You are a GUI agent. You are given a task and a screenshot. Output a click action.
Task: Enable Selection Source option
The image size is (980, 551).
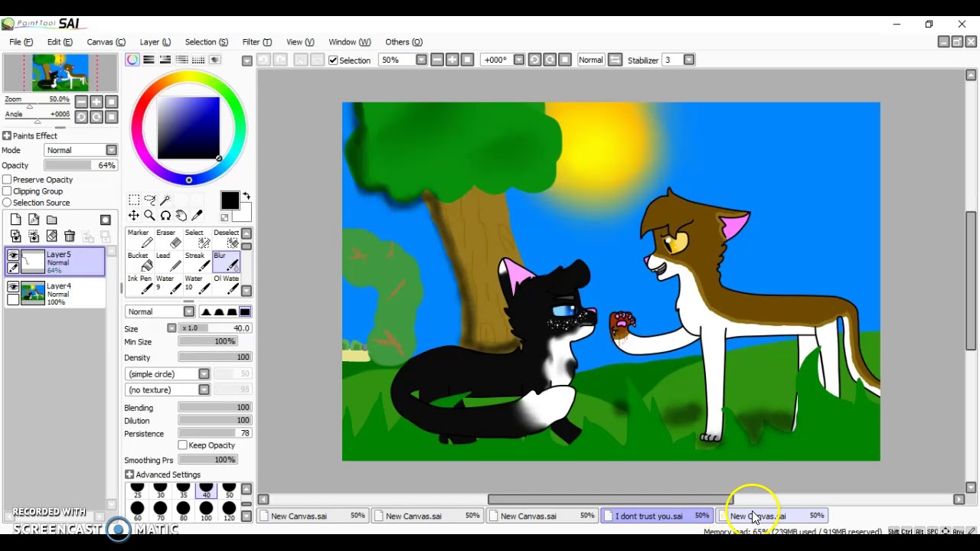7,203
